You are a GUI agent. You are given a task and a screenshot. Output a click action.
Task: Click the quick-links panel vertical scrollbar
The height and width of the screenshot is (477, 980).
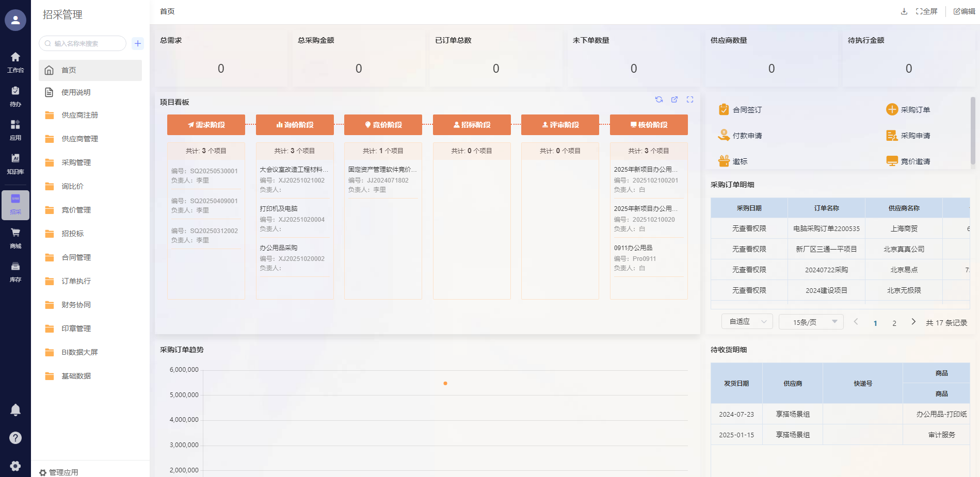point(973,131)
